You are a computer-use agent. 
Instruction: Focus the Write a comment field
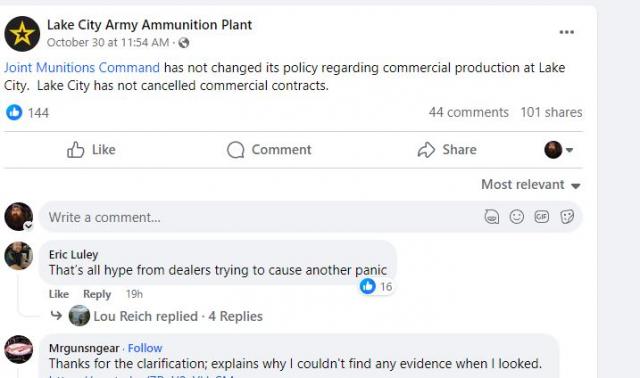tap(311, 217)
